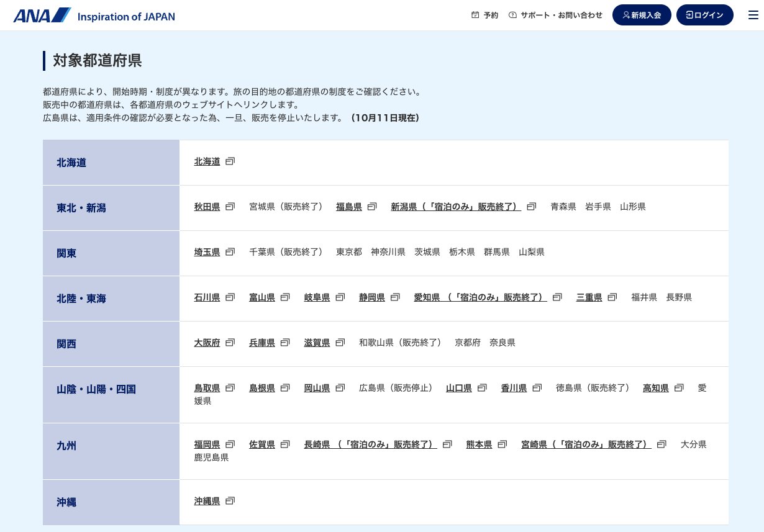The width and height of the screenshot is (764, 532).
Task: Click external-link icon beside 島根県
Action: 286,388
